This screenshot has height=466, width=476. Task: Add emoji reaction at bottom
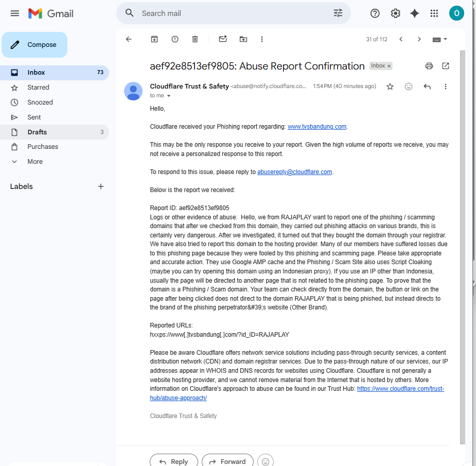266,461
